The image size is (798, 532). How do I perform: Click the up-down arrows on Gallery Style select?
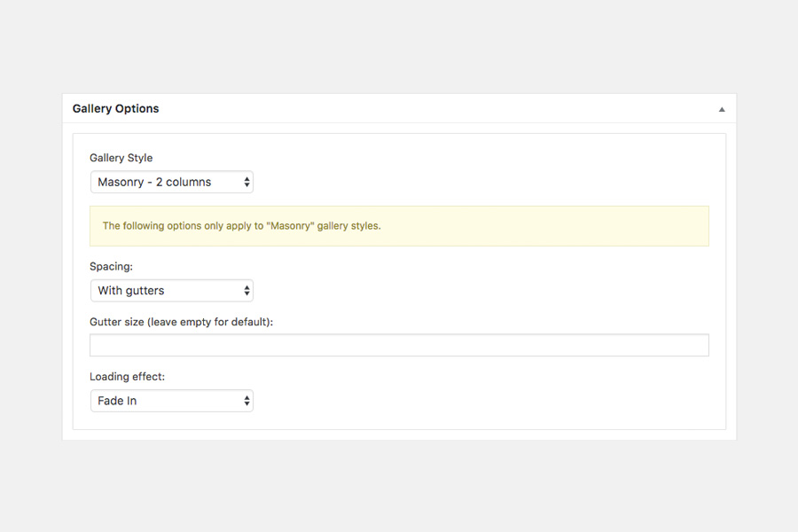246,182
